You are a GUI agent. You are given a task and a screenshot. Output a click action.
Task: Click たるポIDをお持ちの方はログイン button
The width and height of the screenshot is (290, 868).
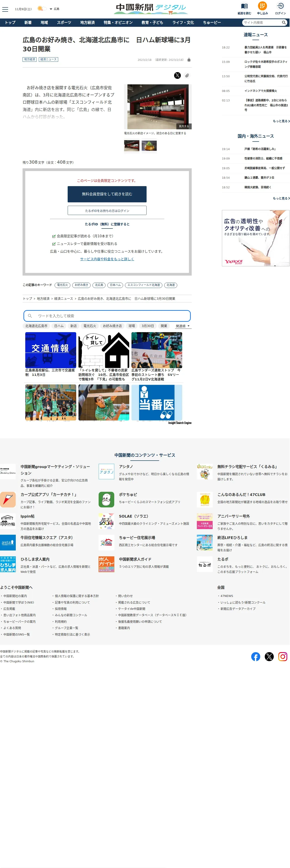pos(107,210)
